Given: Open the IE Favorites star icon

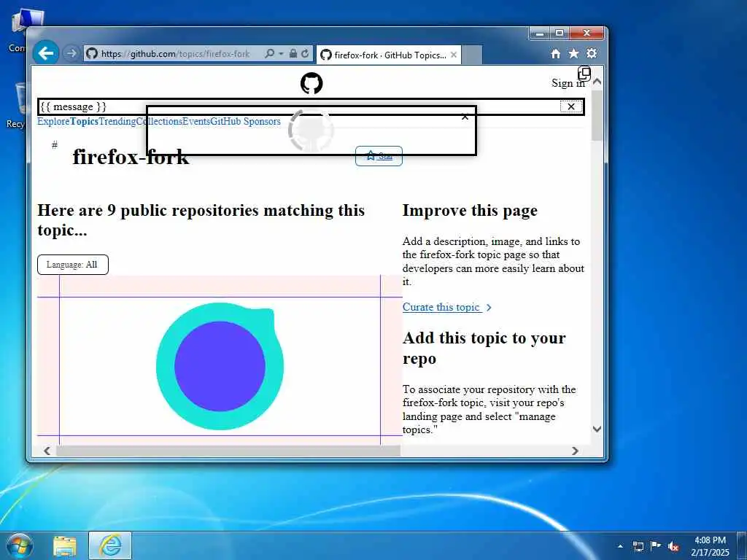Looking at the screenshot, I should [x=573, y=53].
